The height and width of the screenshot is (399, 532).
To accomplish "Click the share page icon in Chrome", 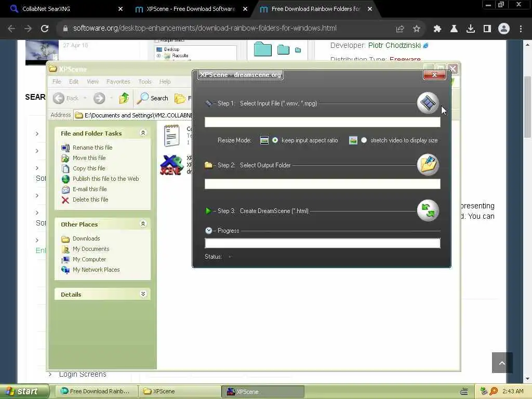I will click(400, 29).
